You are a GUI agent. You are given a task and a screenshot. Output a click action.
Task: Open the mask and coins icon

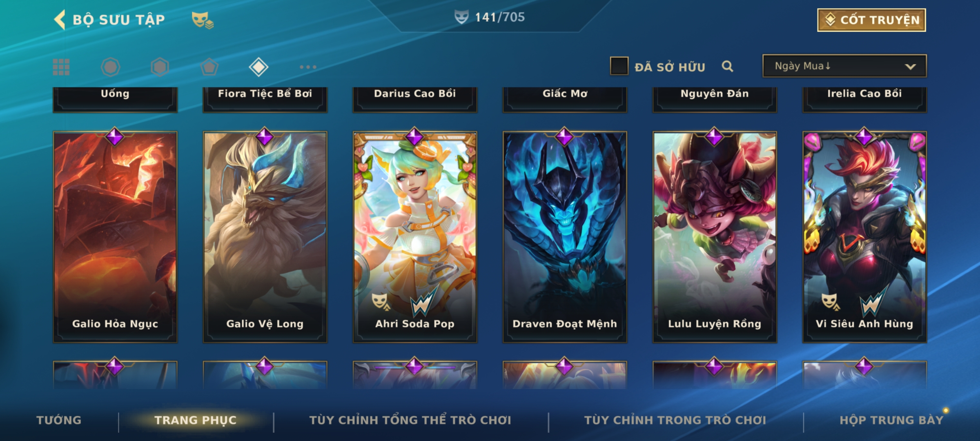(x=203, y=20)
